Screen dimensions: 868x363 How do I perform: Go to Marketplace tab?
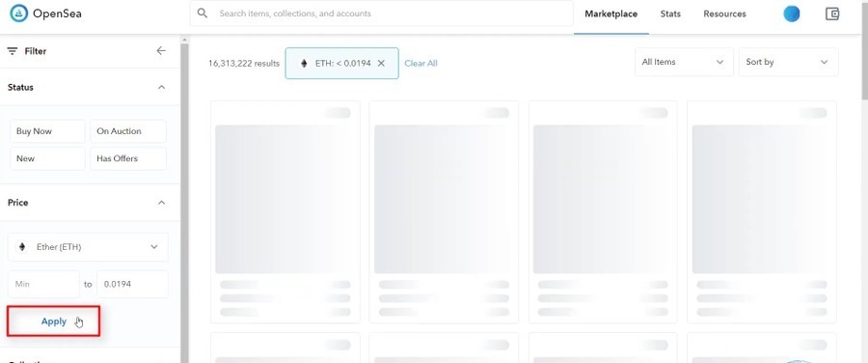(x=611, y=14)
